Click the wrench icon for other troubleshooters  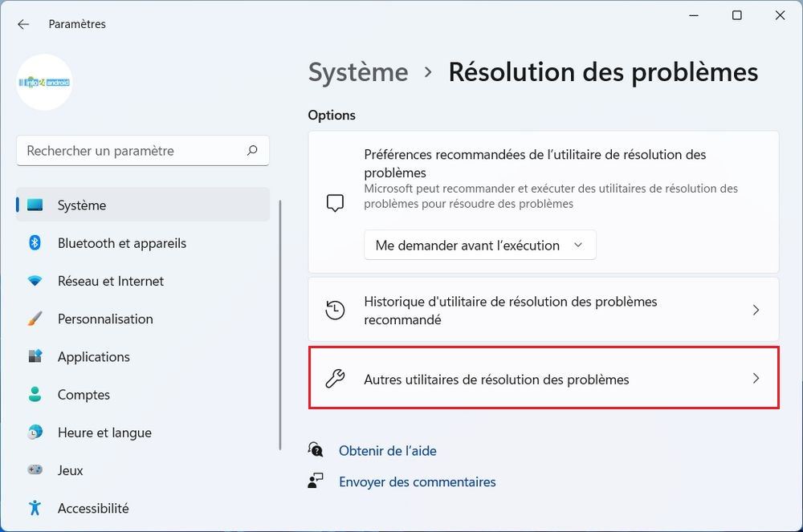tap(335, 379)
